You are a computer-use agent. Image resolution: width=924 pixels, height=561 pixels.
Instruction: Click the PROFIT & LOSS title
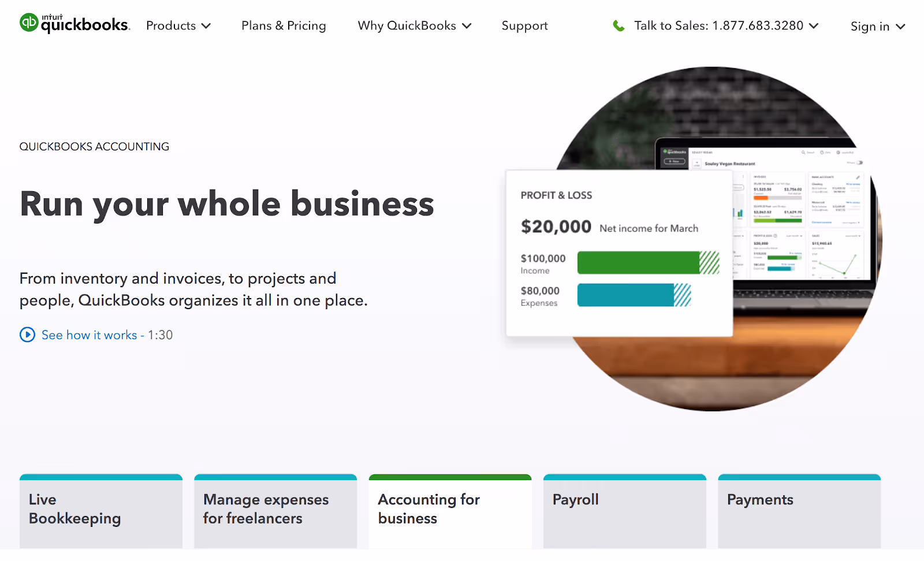tap(556, 195)
